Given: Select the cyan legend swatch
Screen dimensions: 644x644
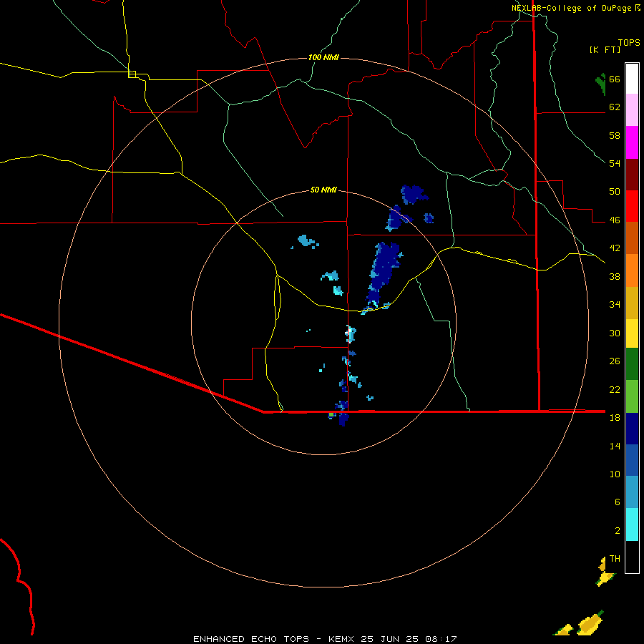Looking at the screenshot, I should pyautogui.click(x=632, y=525).
